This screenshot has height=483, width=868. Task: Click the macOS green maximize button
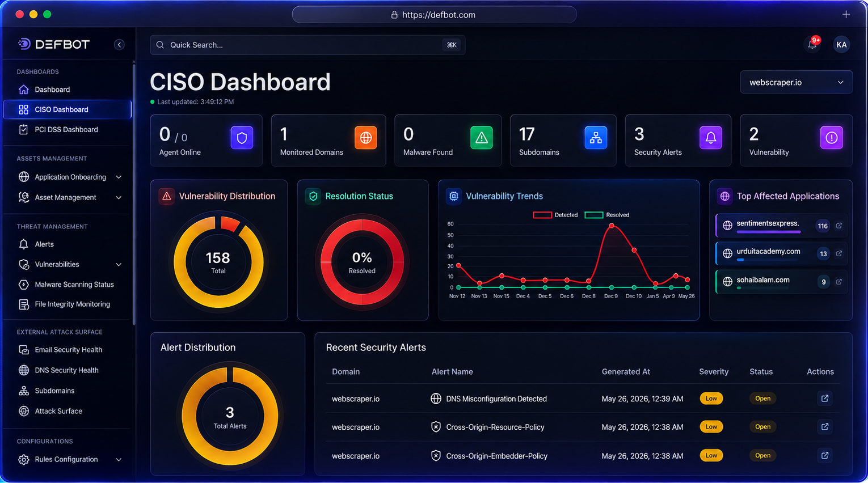click(x=47, y=14)
